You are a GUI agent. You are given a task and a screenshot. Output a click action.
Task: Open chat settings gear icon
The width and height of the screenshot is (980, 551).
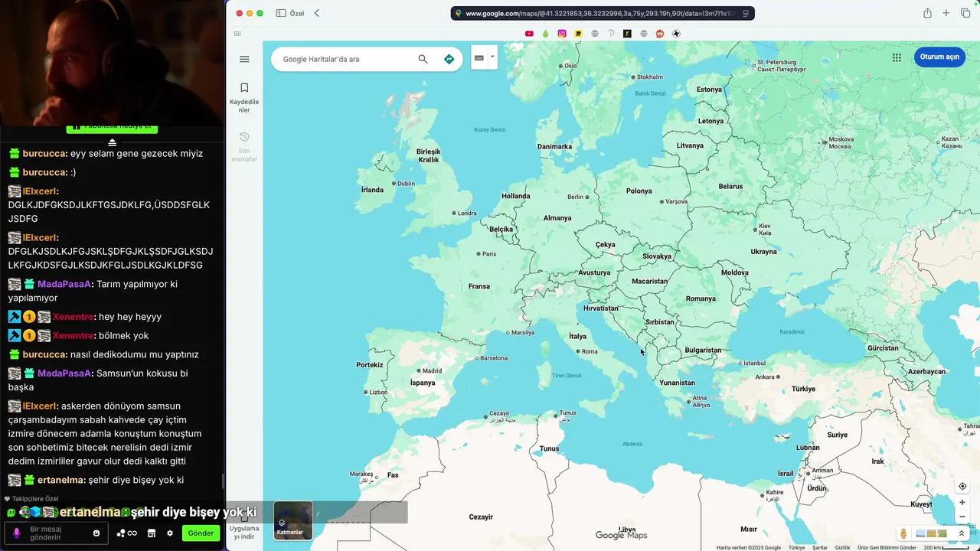[170, 533]
